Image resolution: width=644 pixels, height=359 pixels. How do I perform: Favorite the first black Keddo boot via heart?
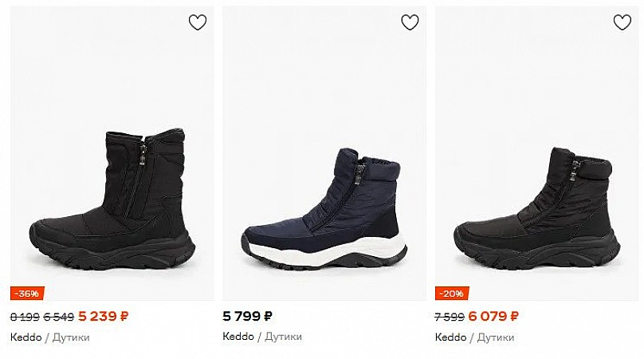[x=198, y=23]
